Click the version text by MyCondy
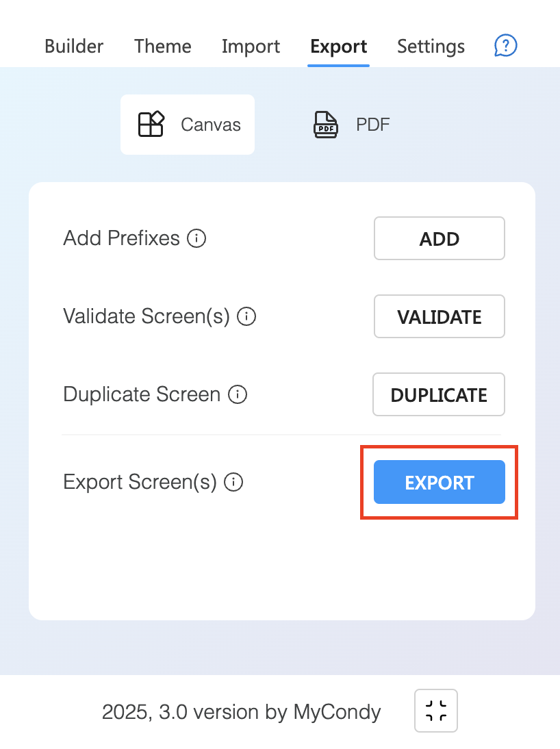 [241, 712]
